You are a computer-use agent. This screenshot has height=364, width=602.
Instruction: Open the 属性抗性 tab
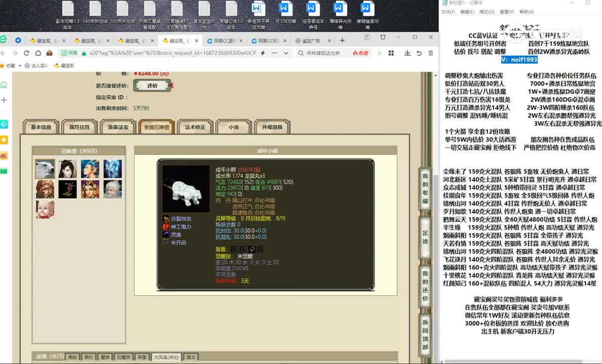point(79,127)
